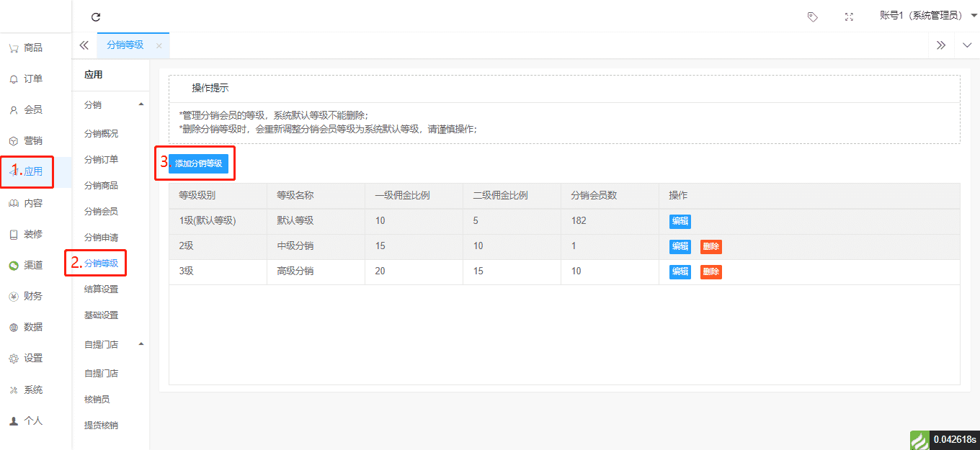Close the 分销等级 tab

159,45
